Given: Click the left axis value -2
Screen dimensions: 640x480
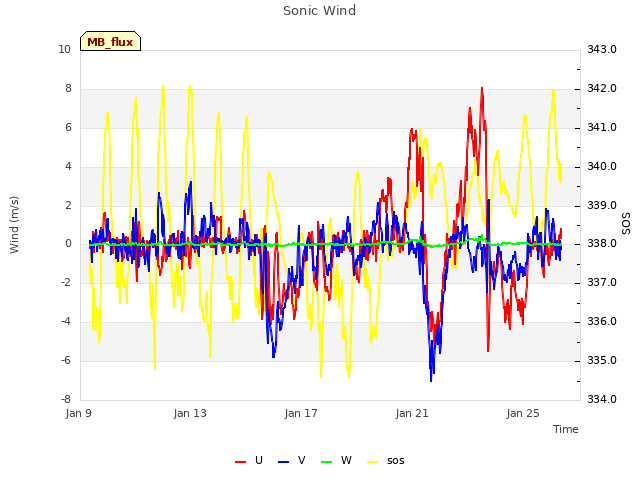Looking at the screenshot, I should tap(66, 282).
